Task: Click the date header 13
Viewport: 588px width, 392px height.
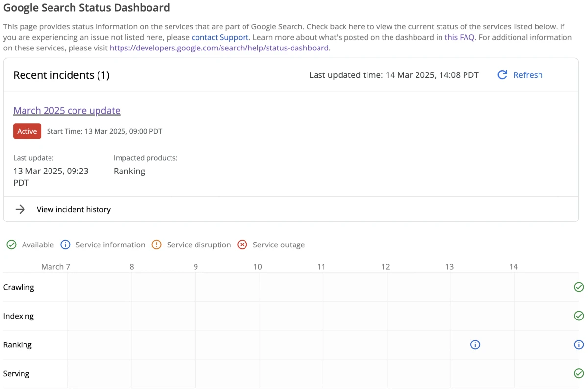Action: coord(449,267)
